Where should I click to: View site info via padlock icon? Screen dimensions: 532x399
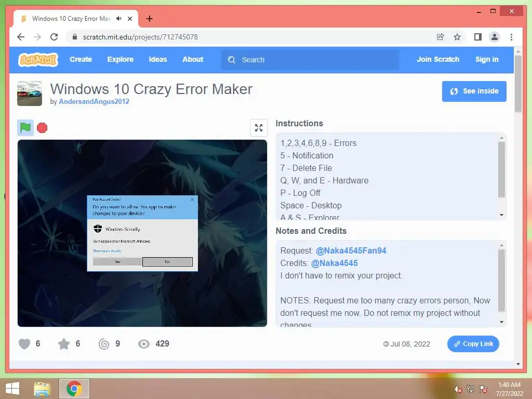click(x=75, y=37)
